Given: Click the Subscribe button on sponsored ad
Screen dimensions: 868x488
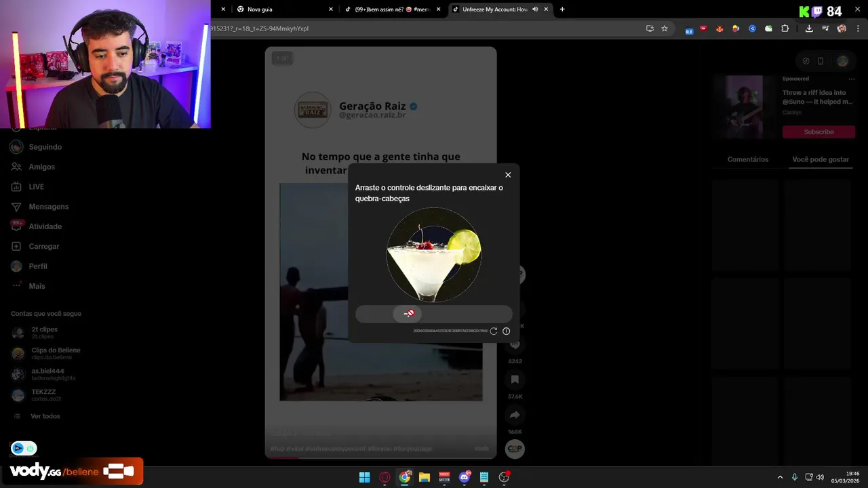Looking at the screenshot, I should point(818,131).
